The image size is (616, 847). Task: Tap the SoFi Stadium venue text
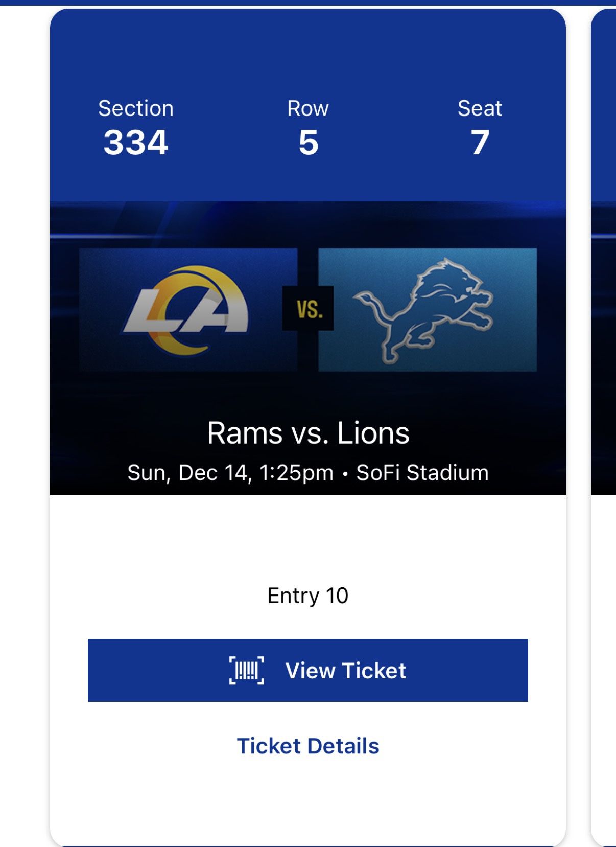click(422, 473)
